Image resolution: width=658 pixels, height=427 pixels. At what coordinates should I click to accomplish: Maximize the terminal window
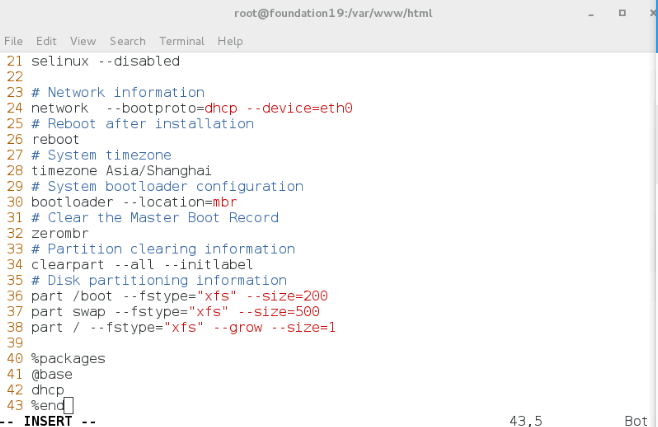(x=622, y=13)
